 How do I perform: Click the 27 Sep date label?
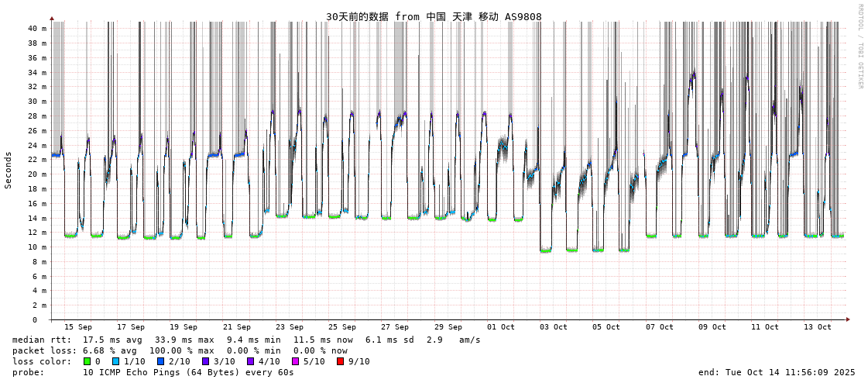pyautogui.click(x=395, y=327)
